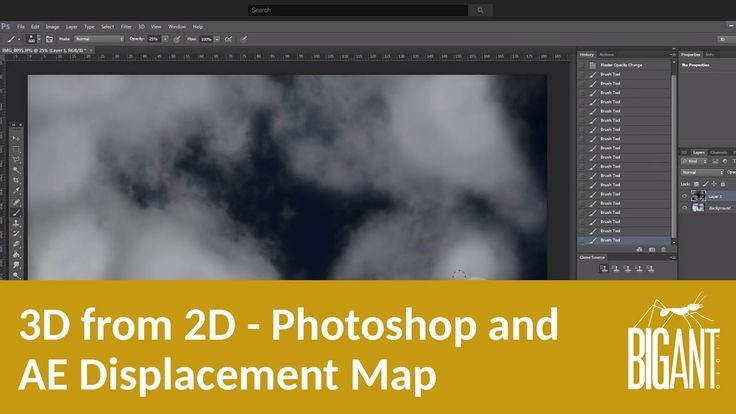Open the Opacity slider arrow

[x=165, y=39]
